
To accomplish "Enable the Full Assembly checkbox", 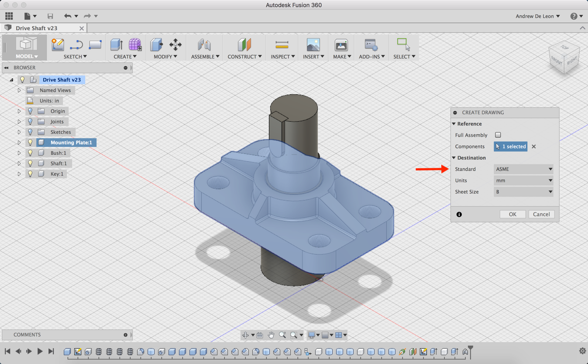I will coord(498,135).
